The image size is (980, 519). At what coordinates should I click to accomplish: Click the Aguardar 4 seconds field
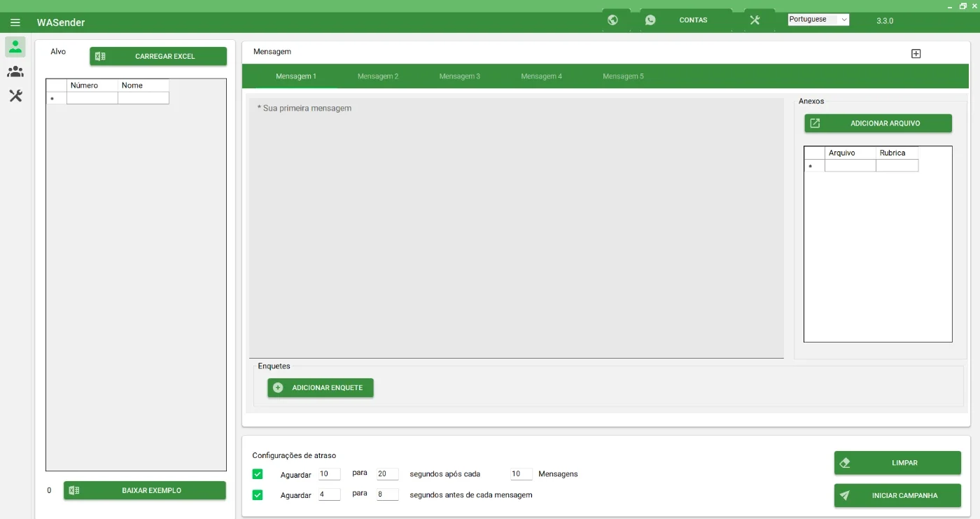(x=329, y=494)
